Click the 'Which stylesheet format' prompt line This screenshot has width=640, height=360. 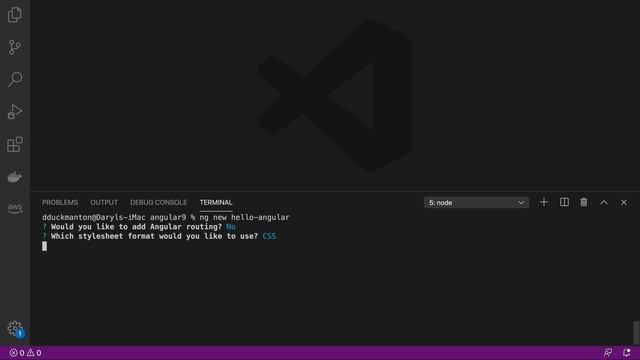click(159, 236)
